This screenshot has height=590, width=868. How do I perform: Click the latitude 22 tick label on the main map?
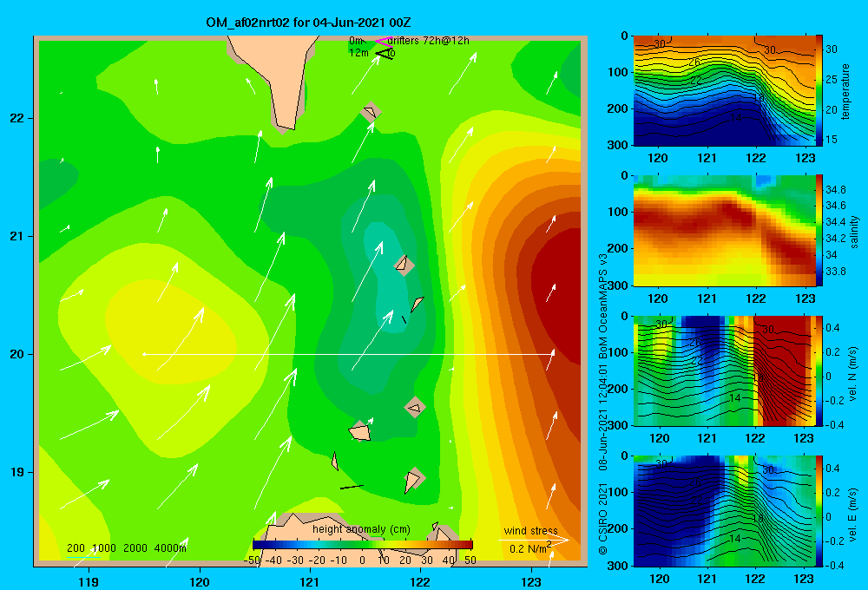click(x=16, y=118)
